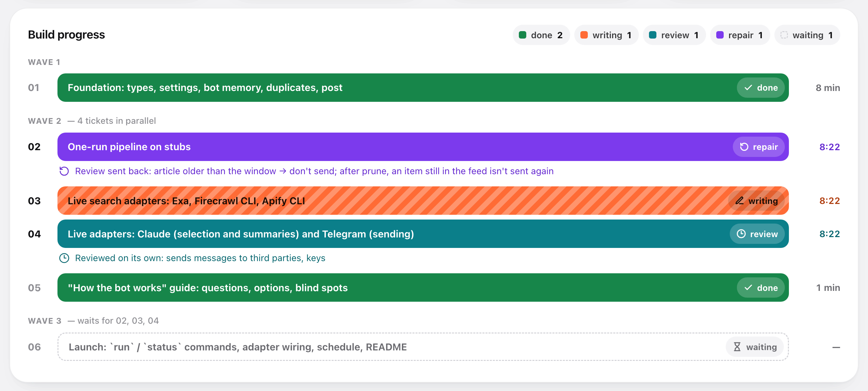Filter by the 'done 2' legend chip
Image resolution: width=868 pixels, height=391 pixels.
[x=541, y=35]
